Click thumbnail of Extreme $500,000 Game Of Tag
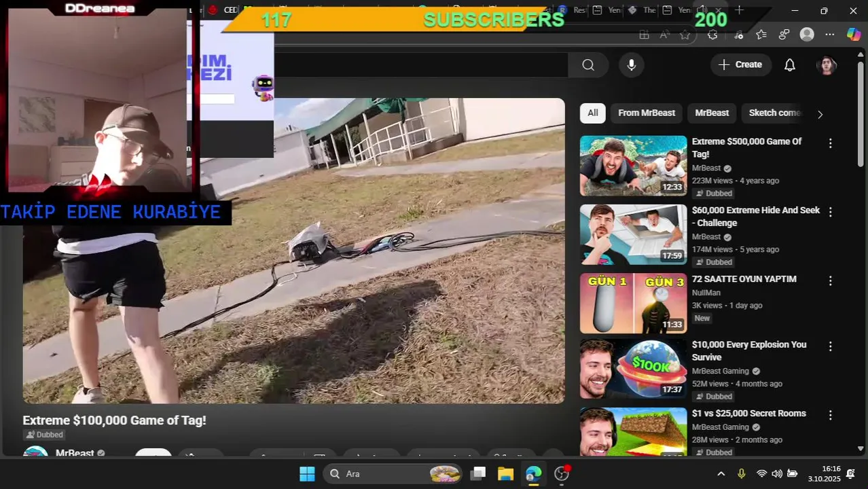 tap(633, 166)
